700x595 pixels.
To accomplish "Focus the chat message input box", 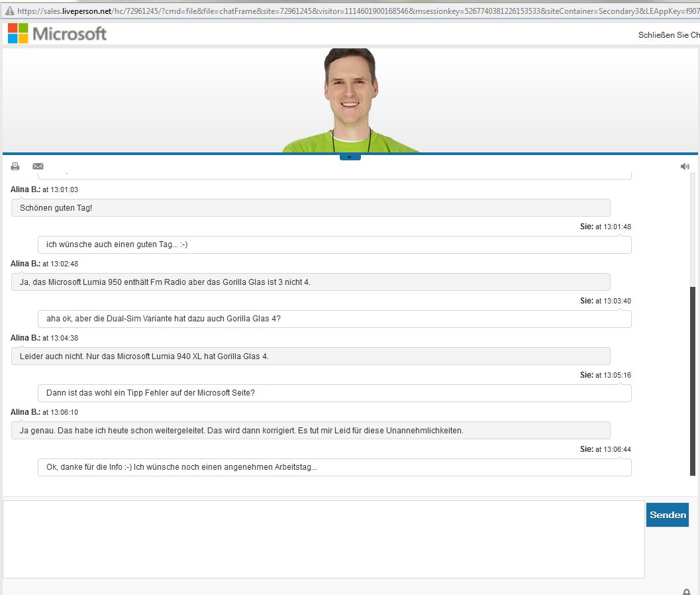I will coord(324,539).
